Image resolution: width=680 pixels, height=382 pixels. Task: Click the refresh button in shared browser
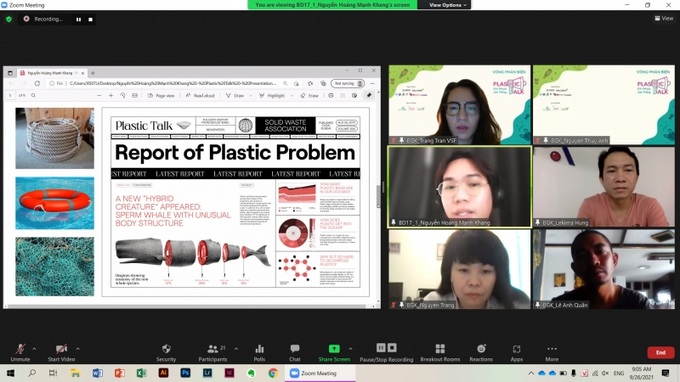pyautogui.click(x=37, y=83)
